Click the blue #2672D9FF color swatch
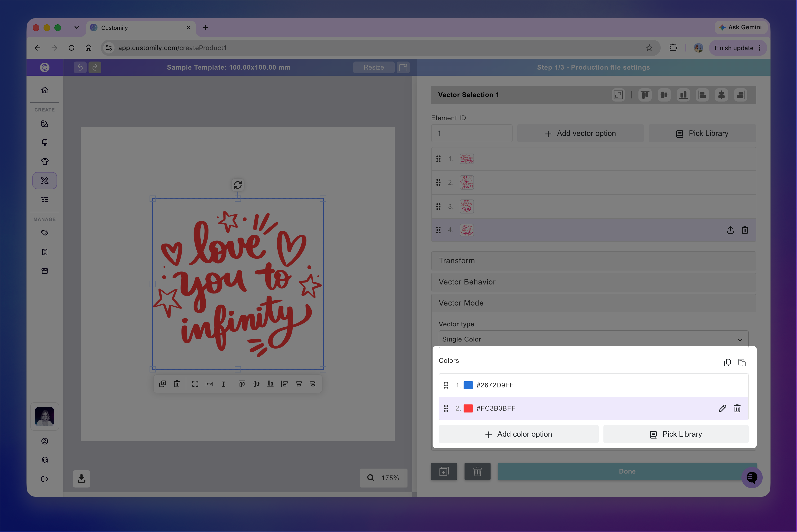797x532 pixels. point(468,385)
